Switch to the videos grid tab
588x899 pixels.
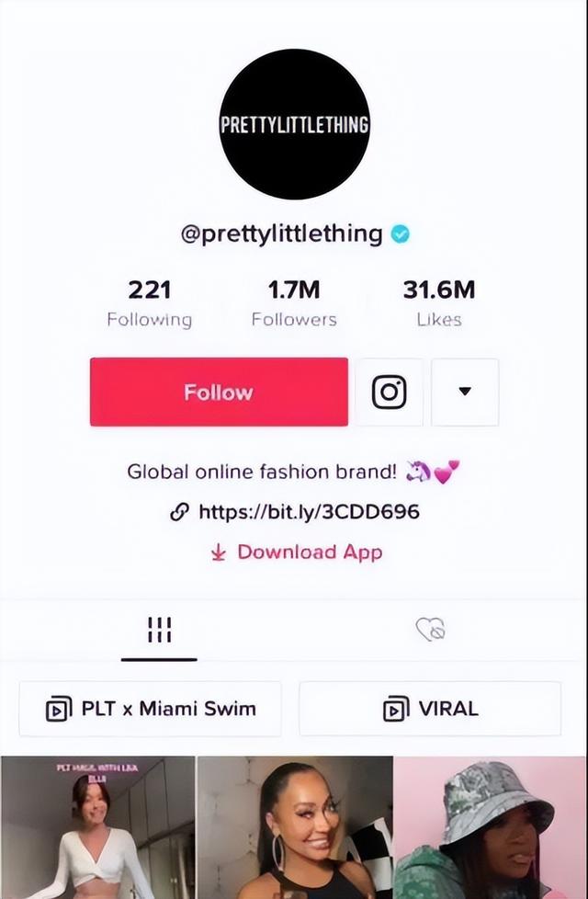[159, 630]
